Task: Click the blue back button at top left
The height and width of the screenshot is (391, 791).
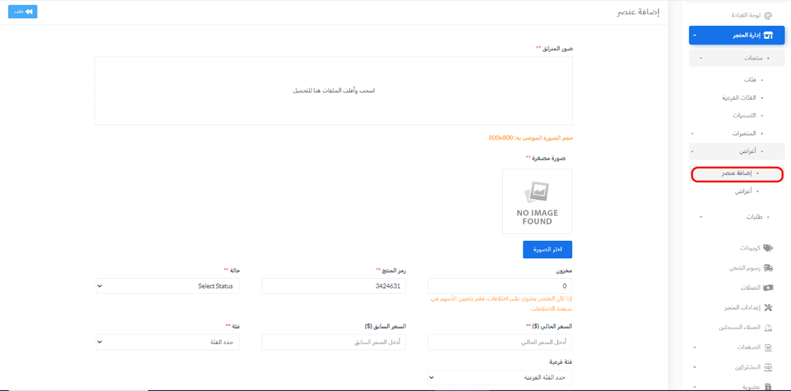Action: click(x=23, y=12)
